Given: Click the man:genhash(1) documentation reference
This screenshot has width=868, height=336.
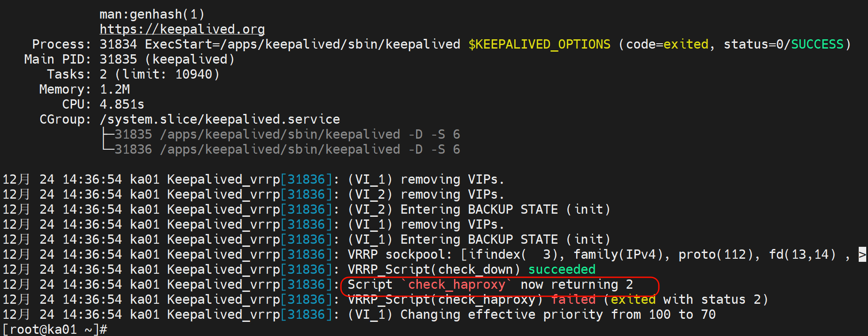Looking at the screenshot, I should click(x=152, y=14).
